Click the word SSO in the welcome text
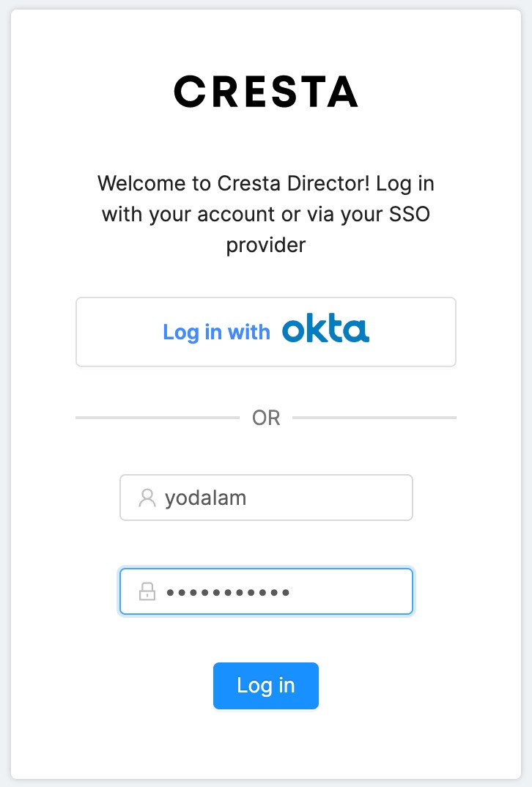This screenshot has width=532, height=787. 410,214
